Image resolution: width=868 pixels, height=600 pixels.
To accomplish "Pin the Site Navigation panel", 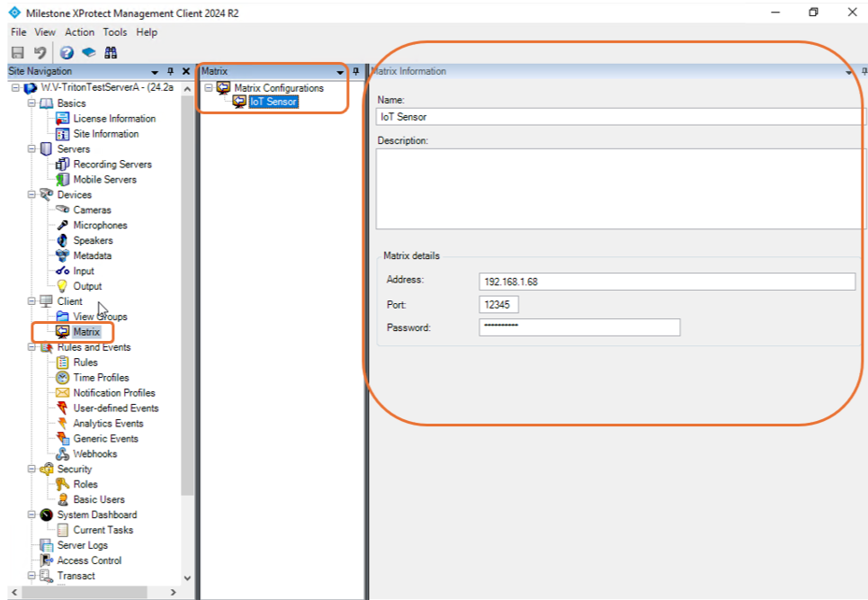I will pos(171,71).
